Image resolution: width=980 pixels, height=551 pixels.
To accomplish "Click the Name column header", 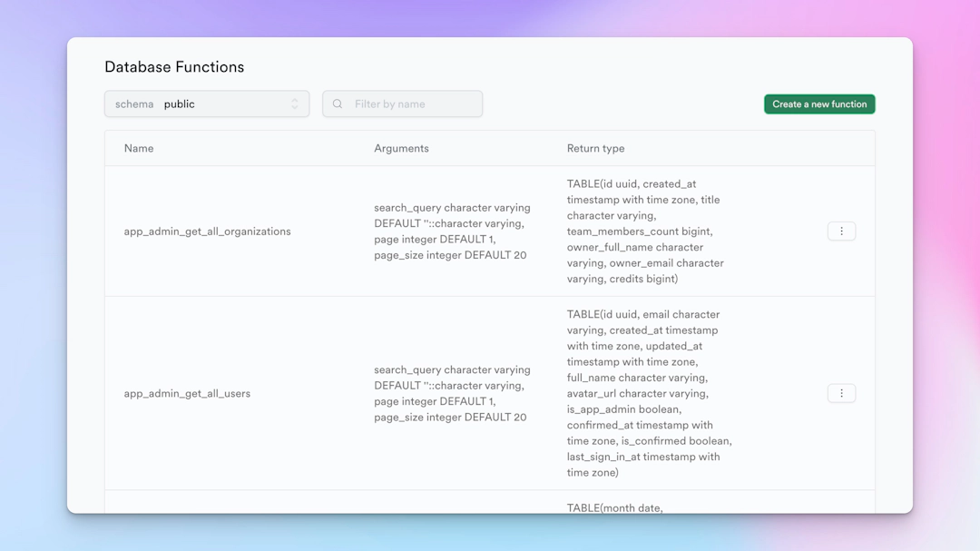I will tap(139, 148).
